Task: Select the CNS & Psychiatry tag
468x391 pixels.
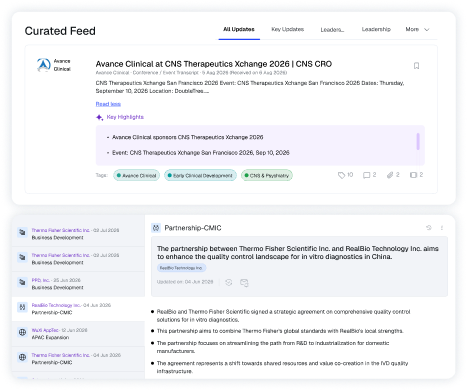Action: [267, 175]
